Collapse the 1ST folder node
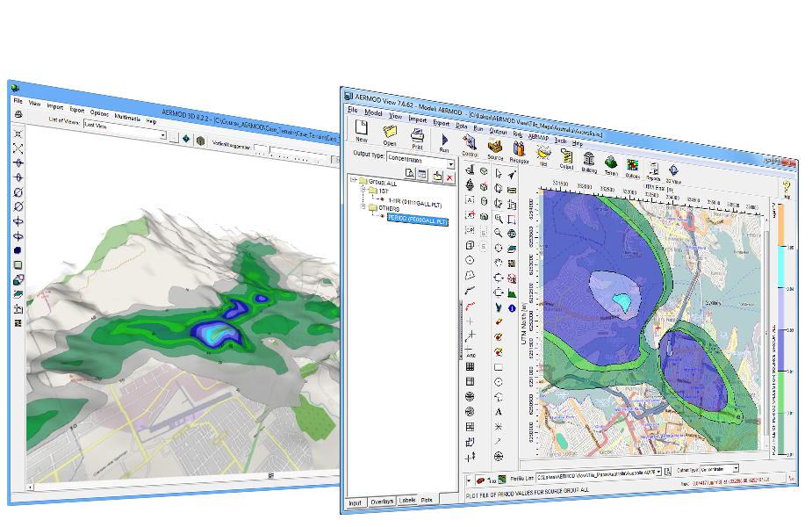 click(x=363, y=189)
